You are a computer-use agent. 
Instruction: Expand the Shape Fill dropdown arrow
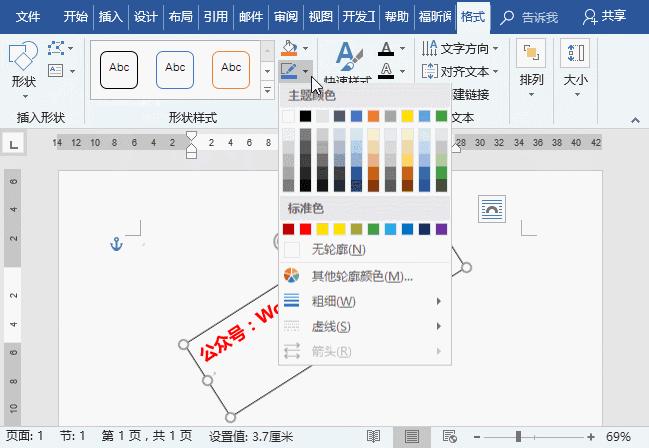coord(305,48)
